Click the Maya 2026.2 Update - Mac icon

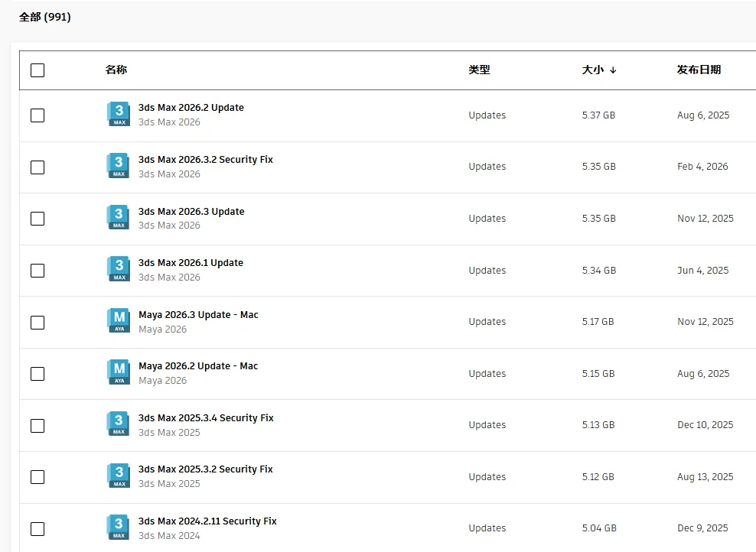pyautogui.click(x=119, y=372)
